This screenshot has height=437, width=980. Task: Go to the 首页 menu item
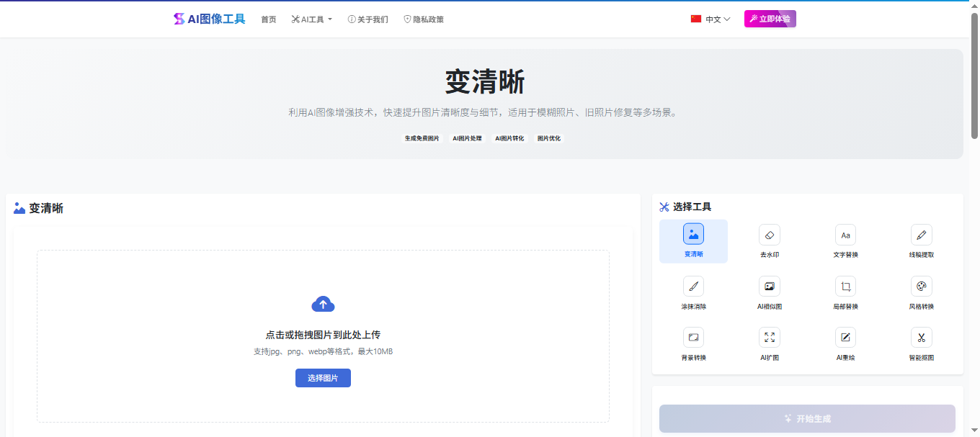tap(268, 19)
